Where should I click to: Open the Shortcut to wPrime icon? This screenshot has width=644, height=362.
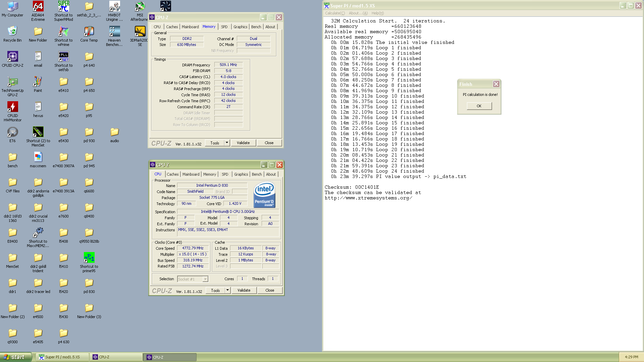(x=63, y=36)
